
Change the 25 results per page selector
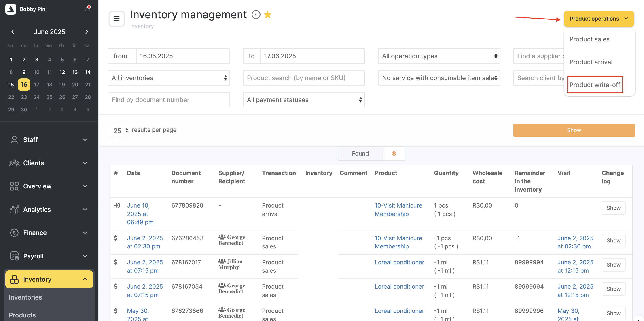click(119, 130)
